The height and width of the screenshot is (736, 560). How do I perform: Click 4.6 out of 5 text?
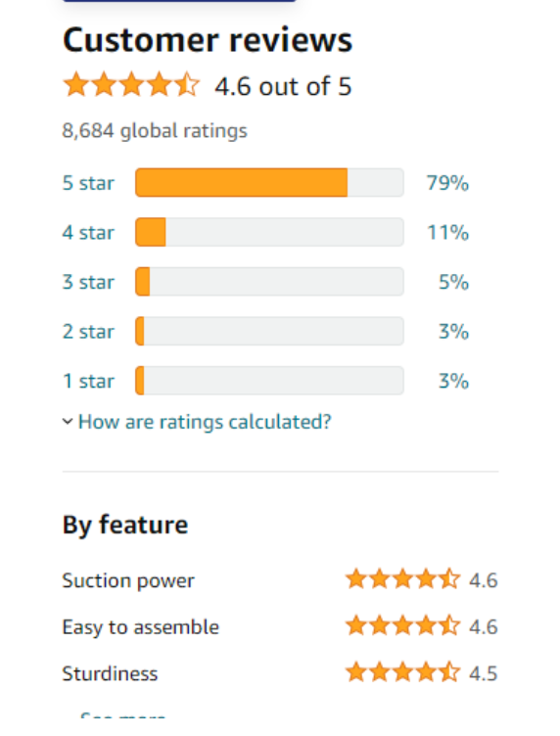click(x=283, y=86)
